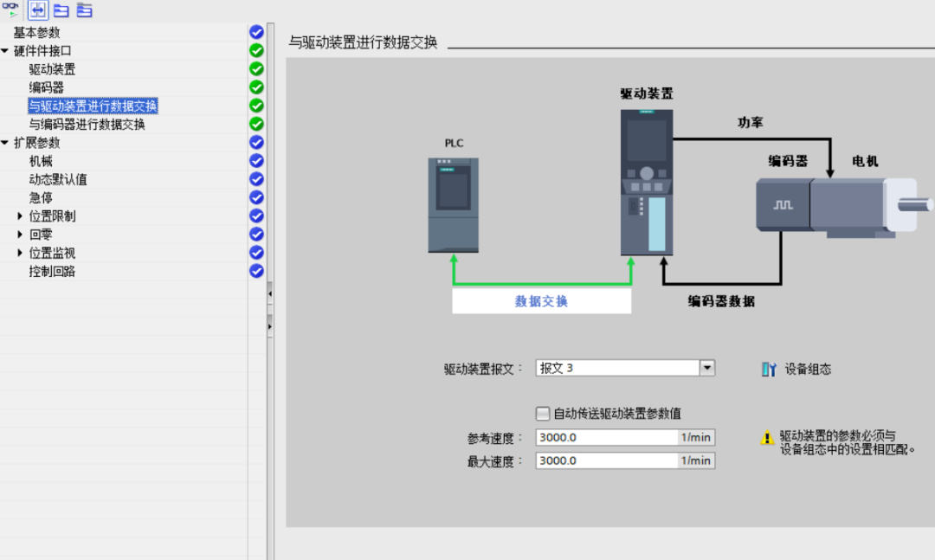The height and width of the screenshot is (560, 935).
Task: Click the 设备组态 wrench icon
Action: tap(769, 369)
